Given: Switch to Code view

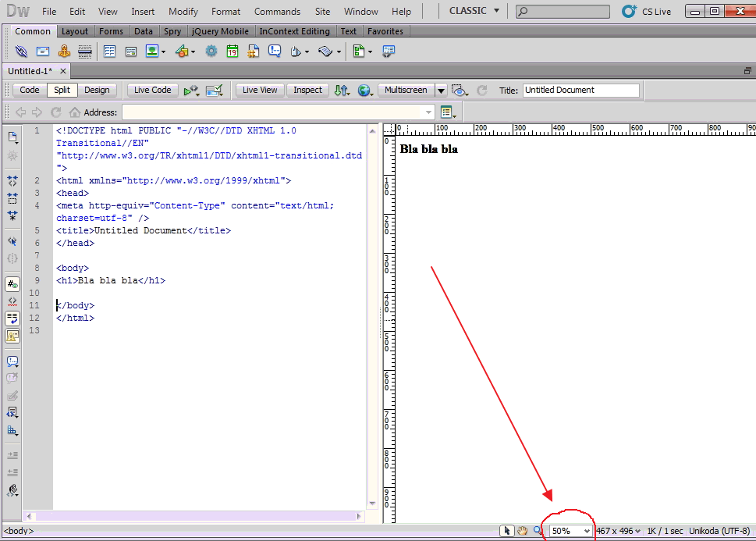Looking at the screenshot, I should click(x=30, y=91).
